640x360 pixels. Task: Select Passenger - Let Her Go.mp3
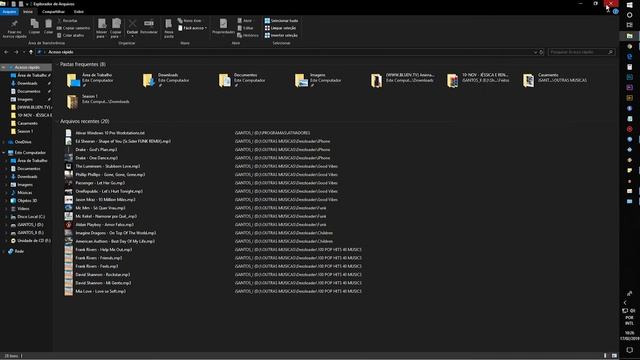point(100,183)
